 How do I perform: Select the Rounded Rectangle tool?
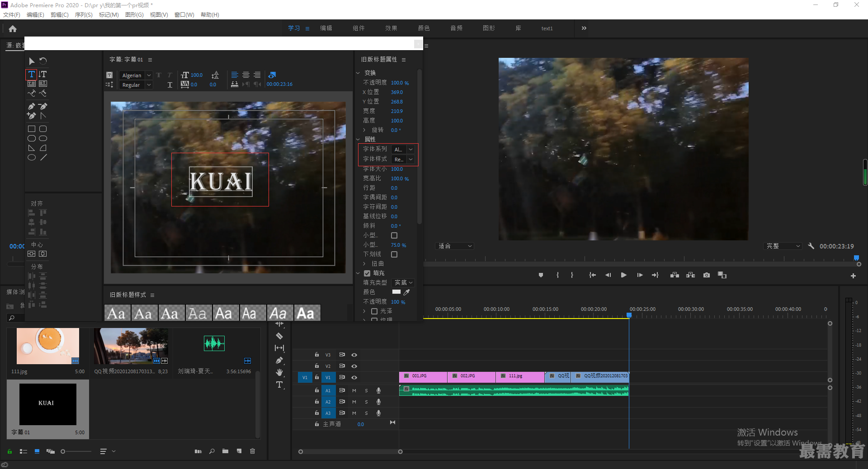[x=43, y=129]
